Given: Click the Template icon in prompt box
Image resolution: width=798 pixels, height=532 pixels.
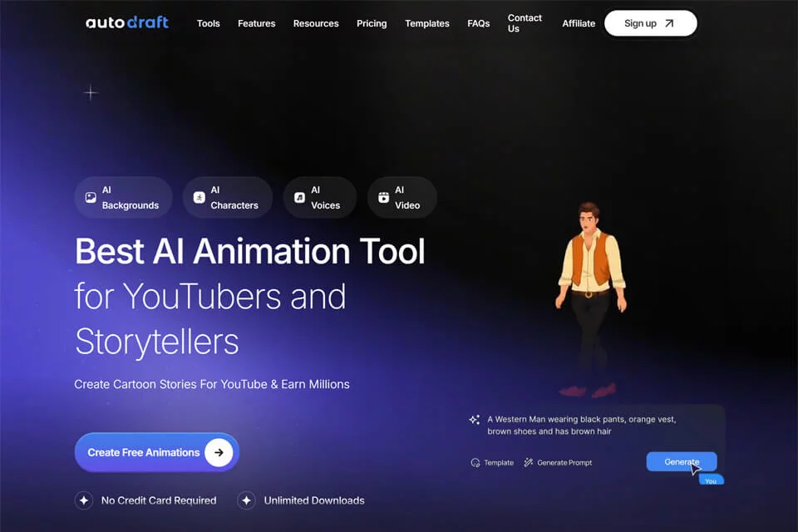Looking at the screenshot, I should (x=475, y=463).
